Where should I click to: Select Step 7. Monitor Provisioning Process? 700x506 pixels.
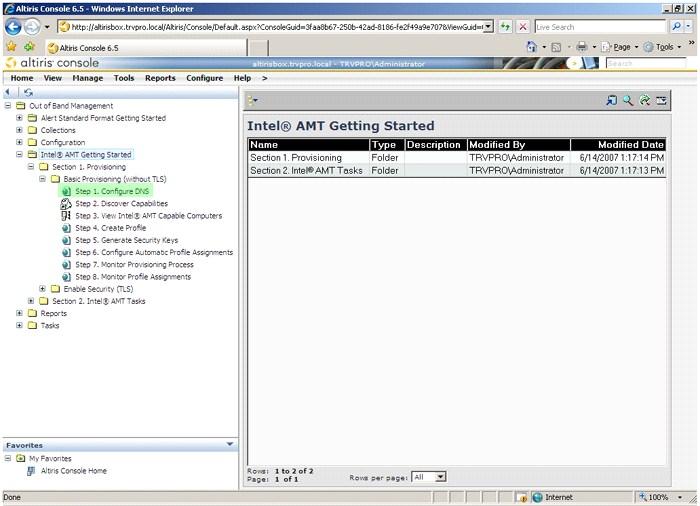(134, 264)
